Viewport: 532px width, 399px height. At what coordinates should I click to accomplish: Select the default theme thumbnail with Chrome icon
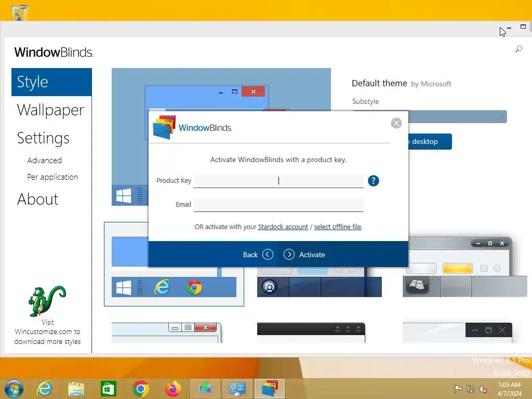click(x=174, y=264)
